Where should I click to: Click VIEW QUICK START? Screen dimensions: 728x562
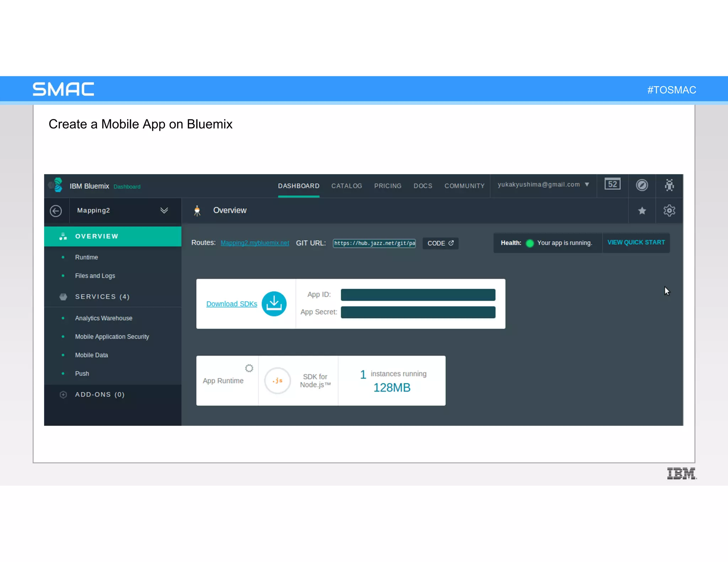pyautogui.click(x=636, y=242)
